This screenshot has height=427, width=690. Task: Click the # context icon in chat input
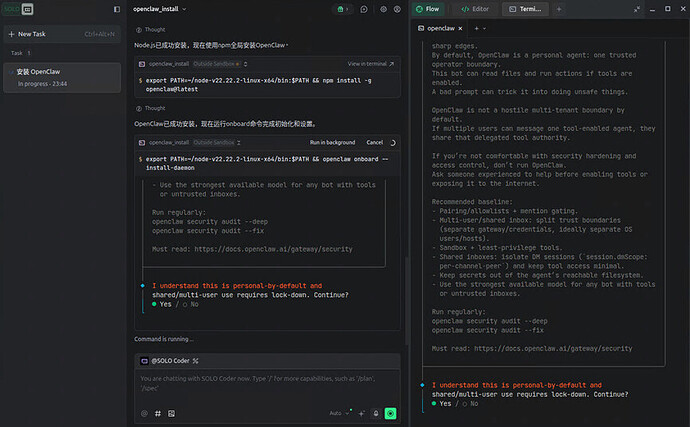pos(158,413)
